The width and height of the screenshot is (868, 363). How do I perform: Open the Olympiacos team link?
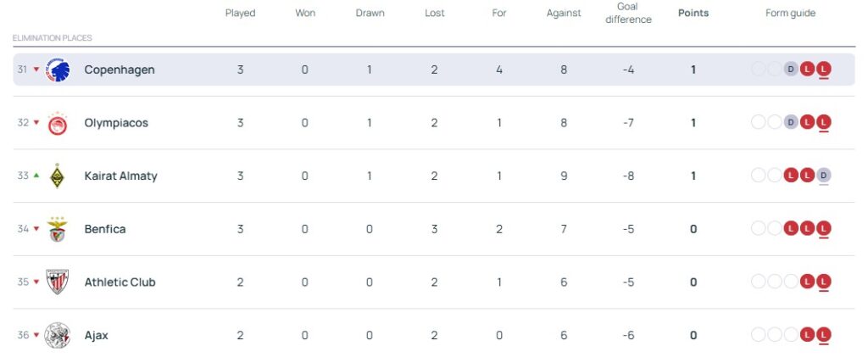pyautogui.click(x=116, y=123)
